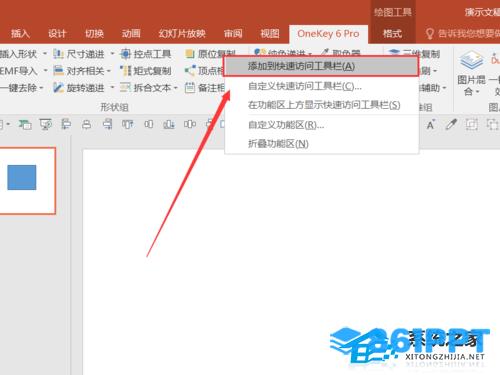The height and width of the screenshot is (375, 500).
Task: Click the 备注 notes calendar icon
Action: [x=190, y=88]
